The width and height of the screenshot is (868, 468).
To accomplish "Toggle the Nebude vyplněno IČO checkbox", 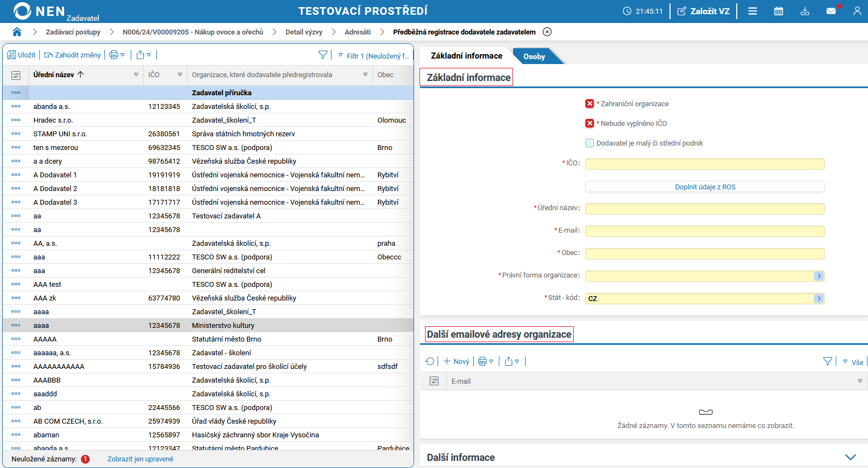I will coord(590,123).
